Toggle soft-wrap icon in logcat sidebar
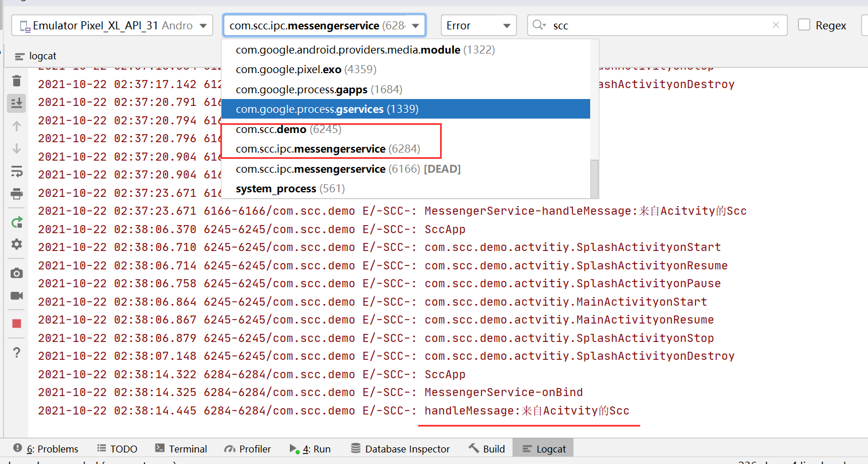 click(17, 171)
